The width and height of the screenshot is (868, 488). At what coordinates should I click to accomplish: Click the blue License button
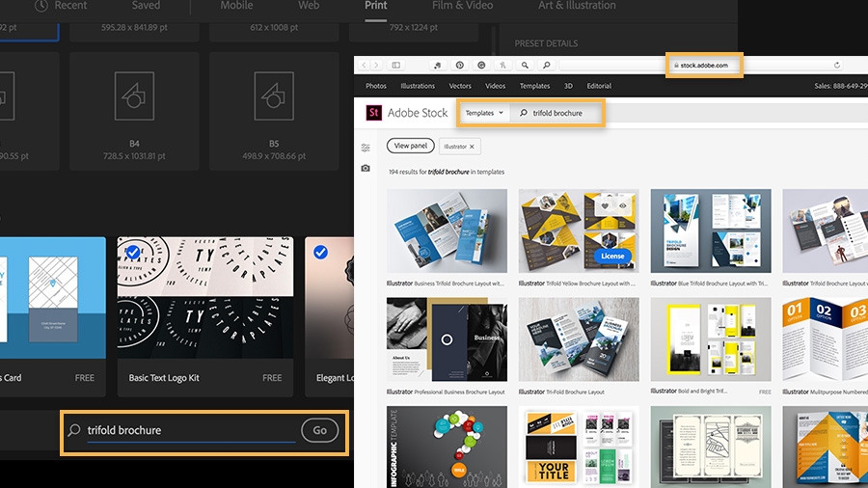click(x=612, y=256)
